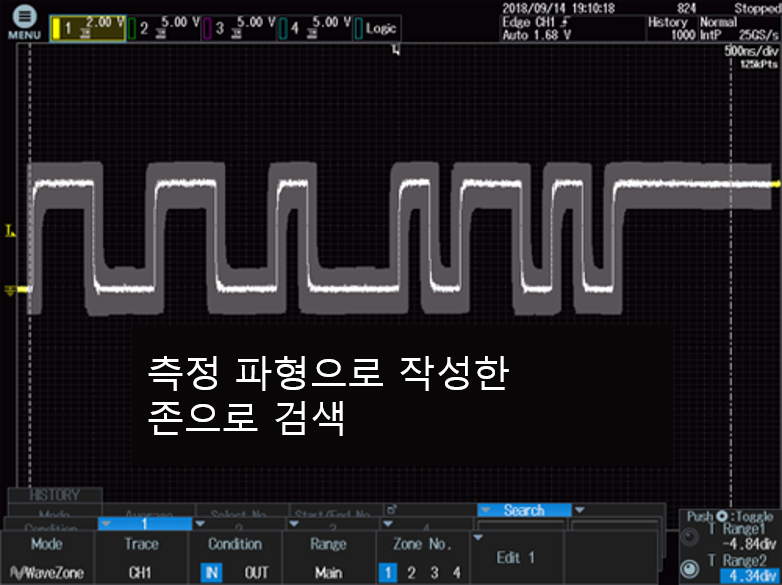Click the yellow CH1 ground level marker
This screenshot has height=585, width=782.
[11, 290]
